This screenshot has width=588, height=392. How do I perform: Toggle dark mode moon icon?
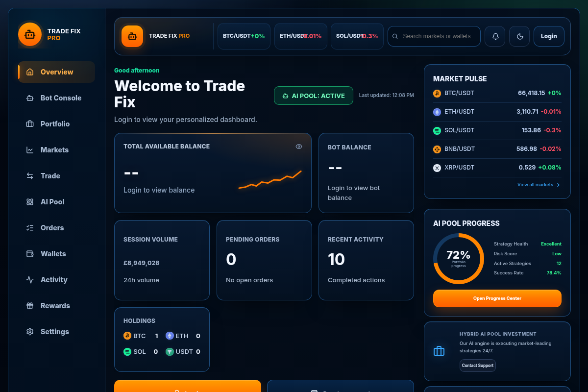tap(519, 36)
